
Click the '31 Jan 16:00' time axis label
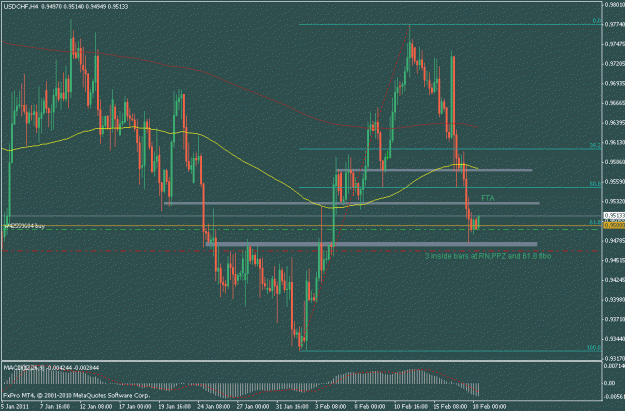pos(293,407)
